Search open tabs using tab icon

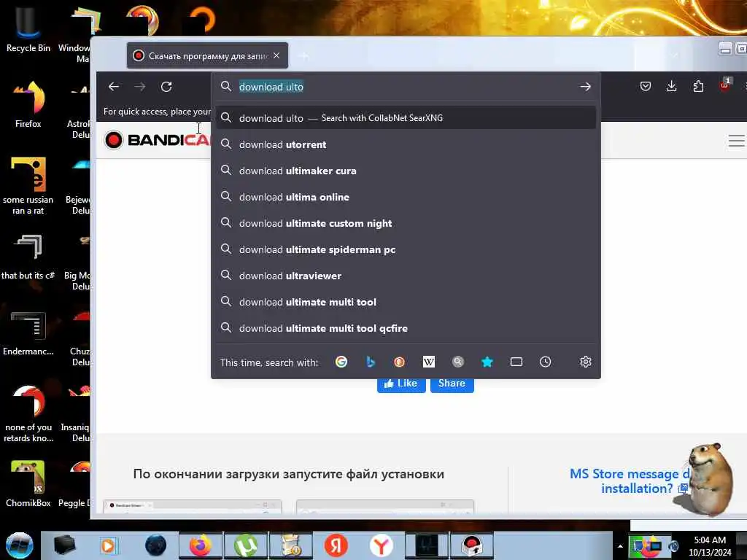(516, 362)
